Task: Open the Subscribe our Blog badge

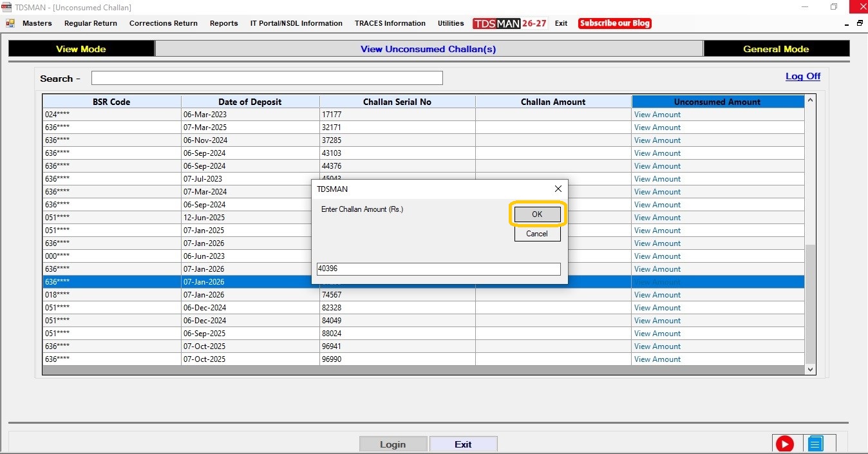Action: pyautogui.click(x=614, y=23)
